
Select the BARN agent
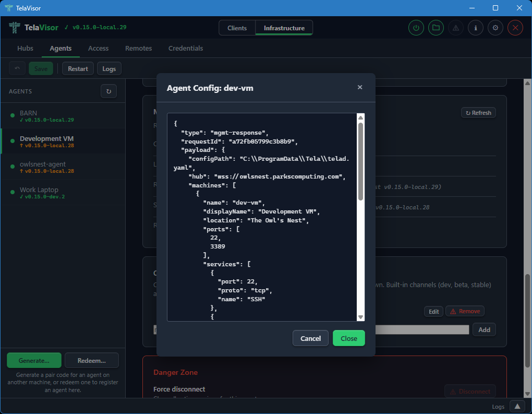[x=63, y=116]
